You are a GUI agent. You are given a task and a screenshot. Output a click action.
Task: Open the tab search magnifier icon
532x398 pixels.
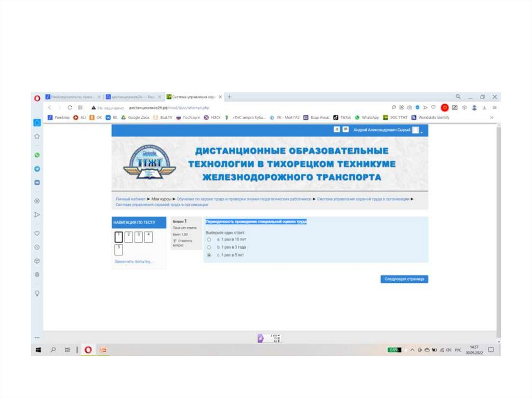pos(458,97)
